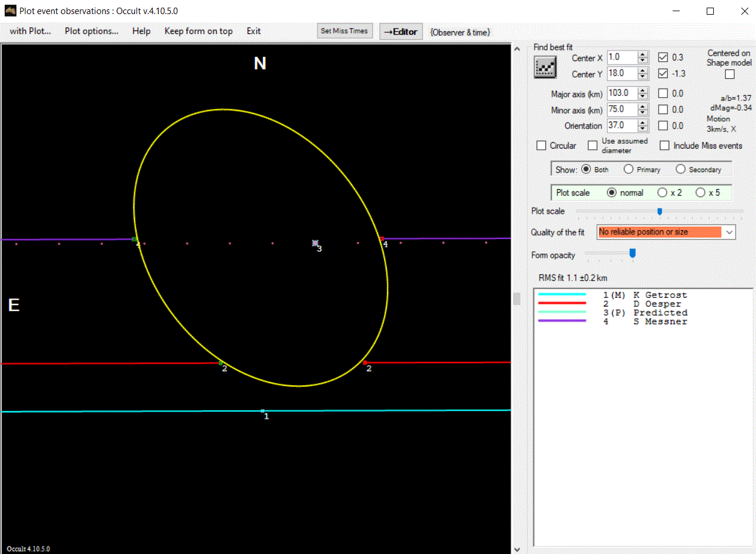Decrease Major axis with down stepper arrow

point(643,96)
